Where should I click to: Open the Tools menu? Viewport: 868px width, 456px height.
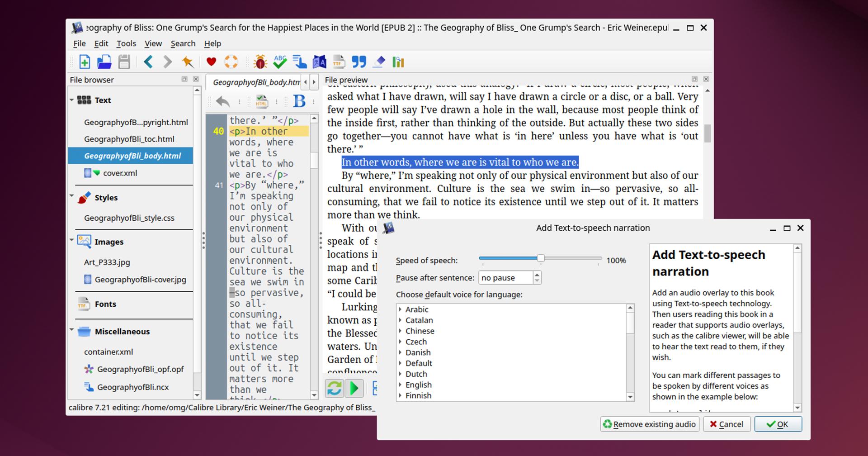click(126, 43)
